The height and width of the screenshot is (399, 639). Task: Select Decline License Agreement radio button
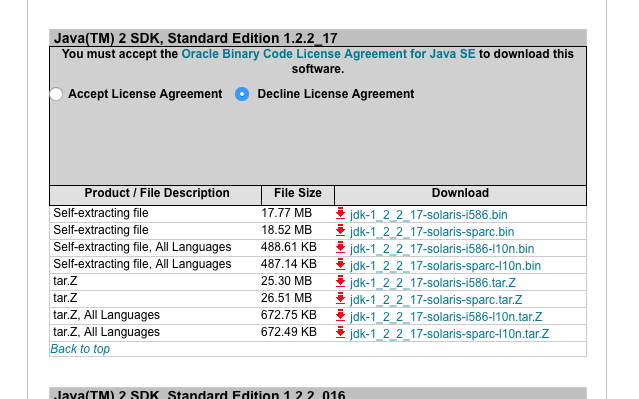[242, 94]
